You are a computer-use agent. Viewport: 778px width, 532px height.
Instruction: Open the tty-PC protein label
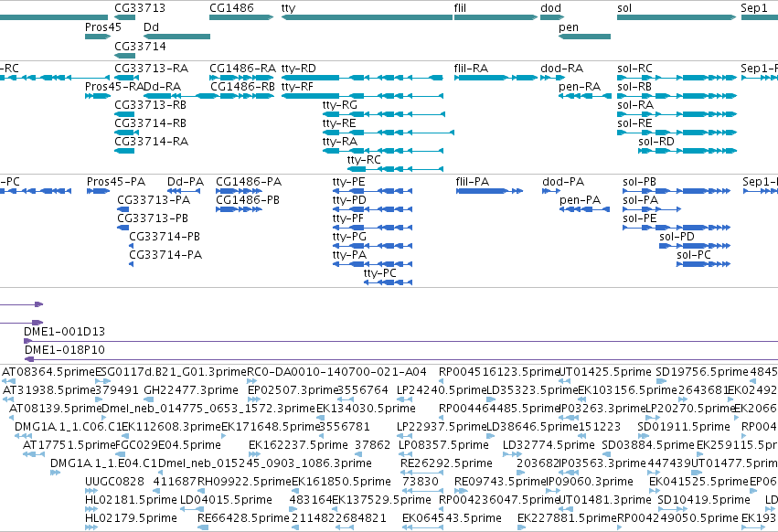380,273
